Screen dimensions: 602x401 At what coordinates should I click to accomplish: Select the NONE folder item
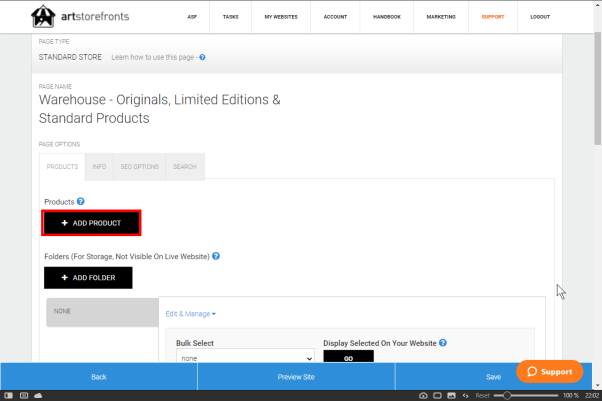click(101, 311)
